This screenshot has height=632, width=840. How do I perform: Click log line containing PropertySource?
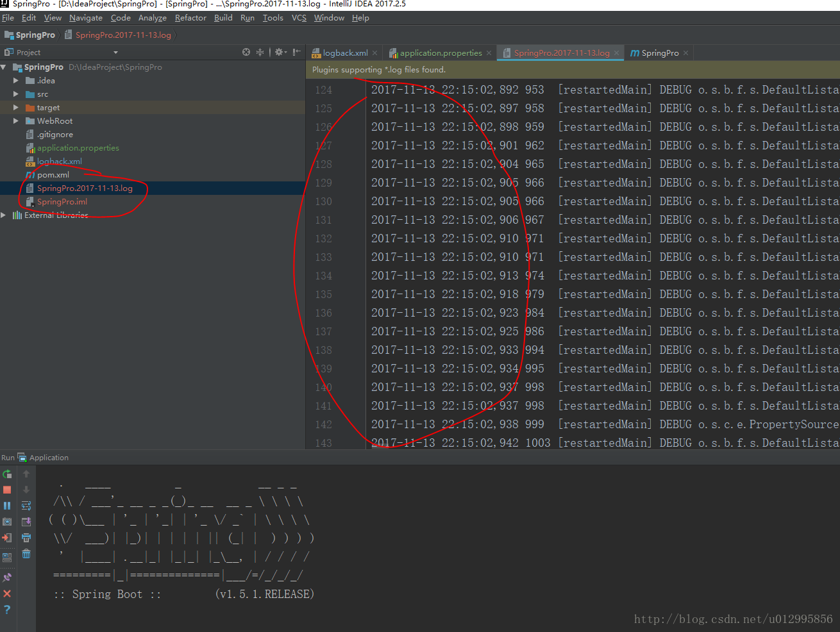coord(605,424)
